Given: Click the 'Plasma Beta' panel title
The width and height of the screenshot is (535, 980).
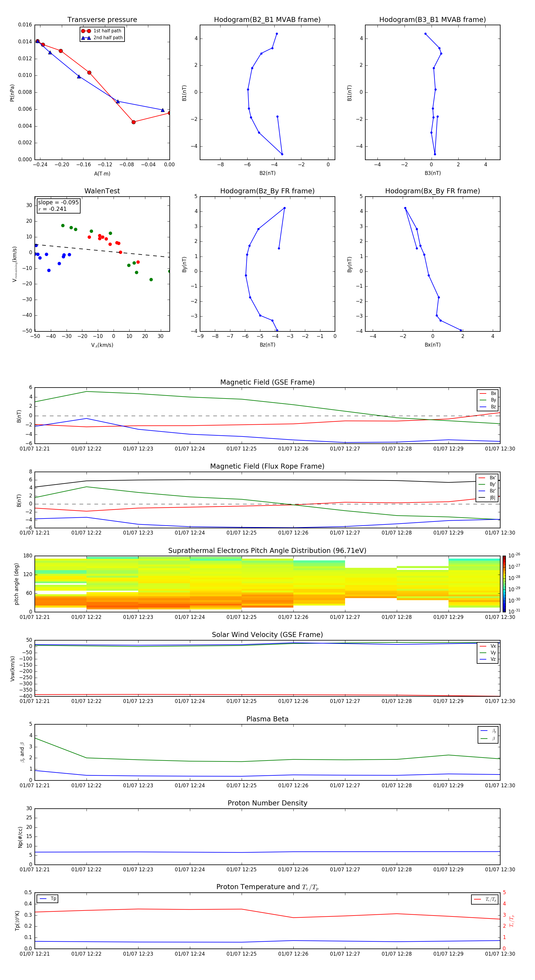Looking at the screenshot, I should [267, 719].
